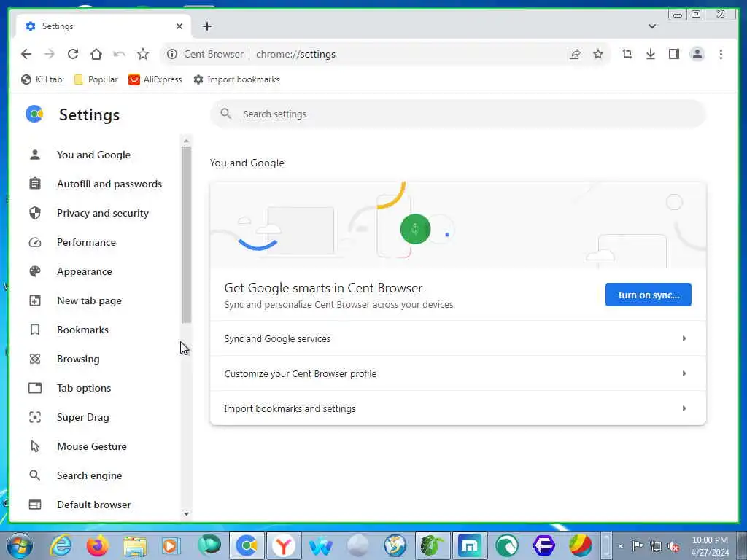
Task: Select Search engine settings
Action: [89, 475]
